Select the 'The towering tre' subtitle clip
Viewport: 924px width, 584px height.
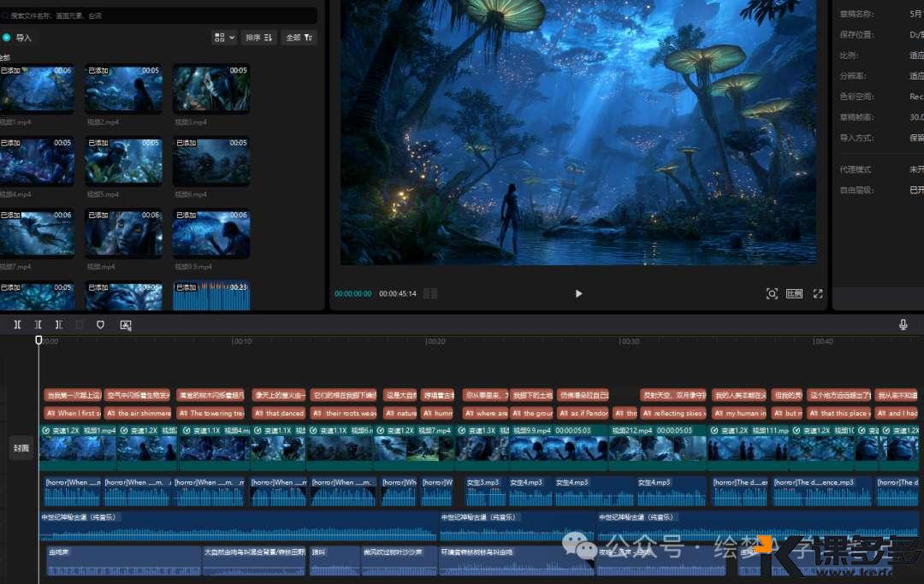[211, 413]
